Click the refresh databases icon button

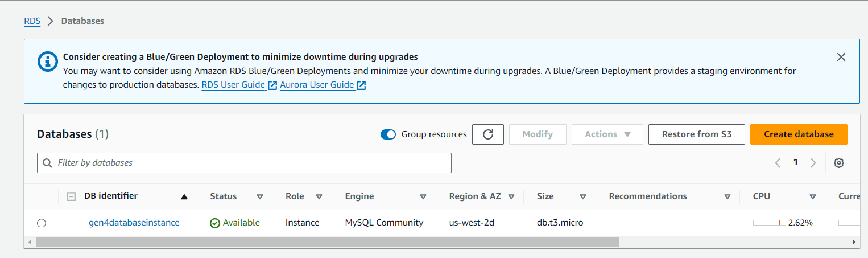point(488,134)
